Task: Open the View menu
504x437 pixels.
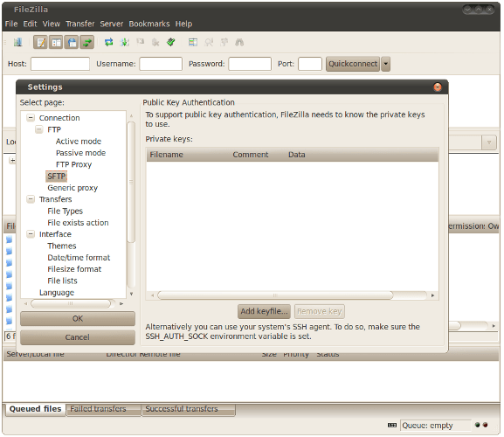Action: 52,24
